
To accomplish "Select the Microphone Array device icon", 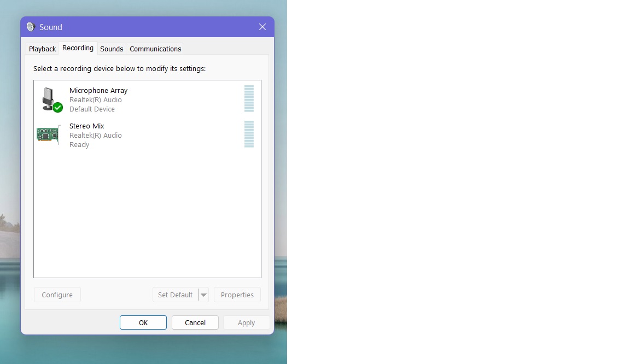I will tap(51, 99).
